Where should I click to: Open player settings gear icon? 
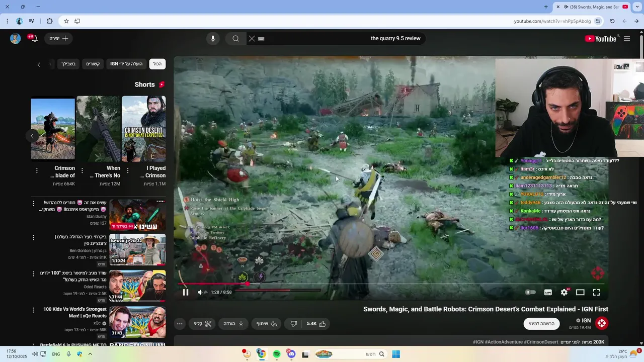[565, 292]
